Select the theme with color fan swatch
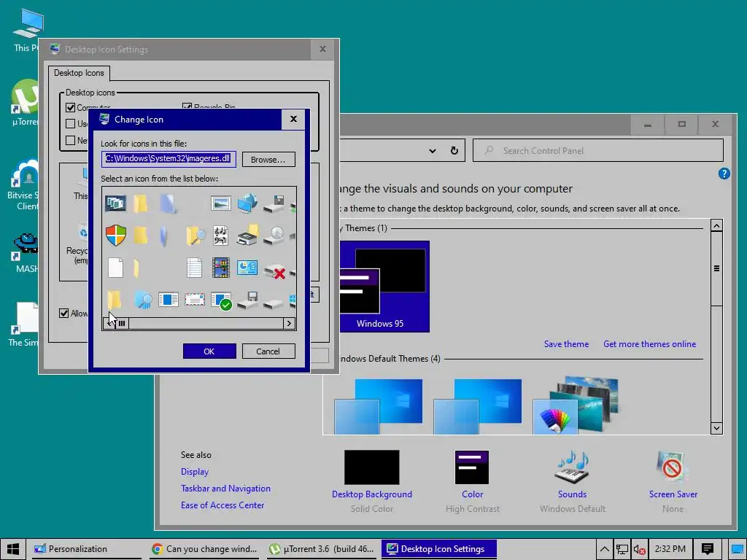 [x=576, y=405]
